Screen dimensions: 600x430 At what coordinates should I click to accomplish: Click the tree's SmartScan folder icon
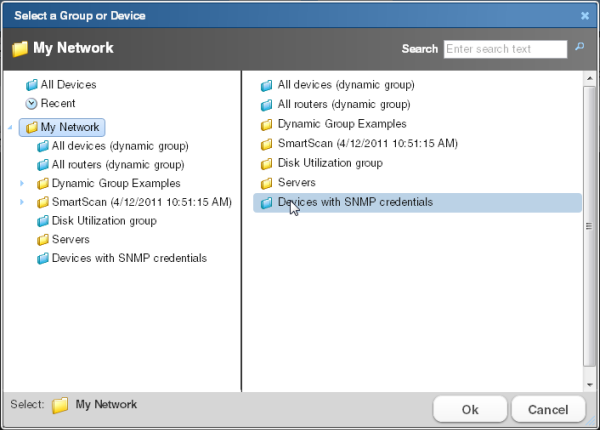(42, 202)
